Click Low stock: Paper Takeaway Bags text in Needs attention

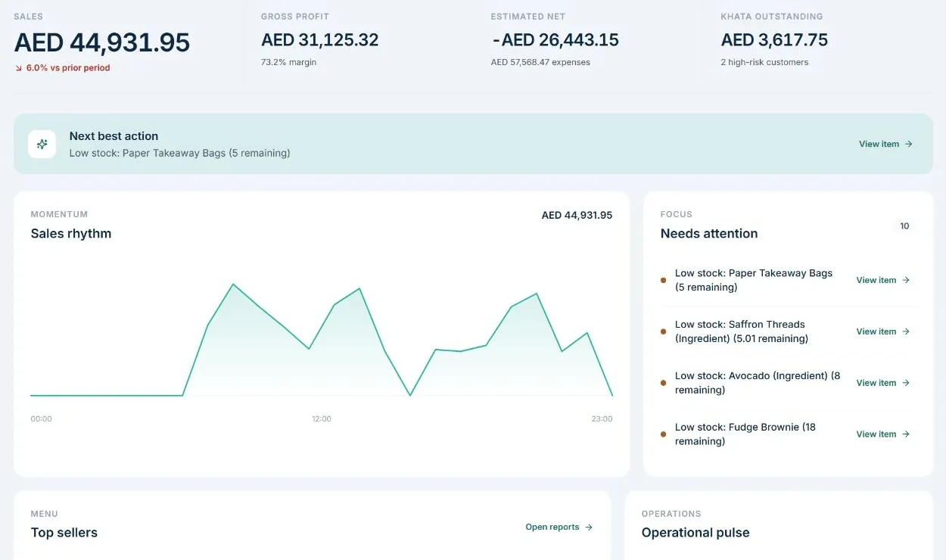click(x=754, y=280)
